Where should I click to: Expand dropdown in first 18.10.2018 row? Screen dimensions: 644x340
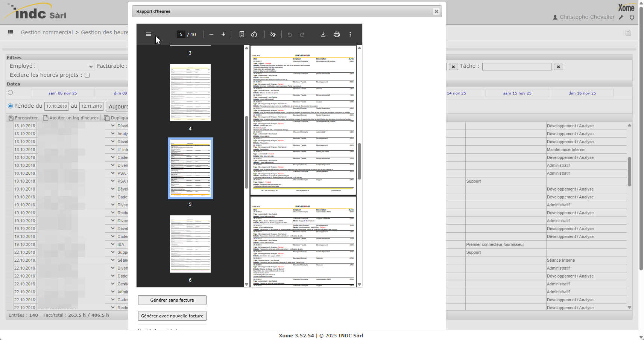coord(112,126)
